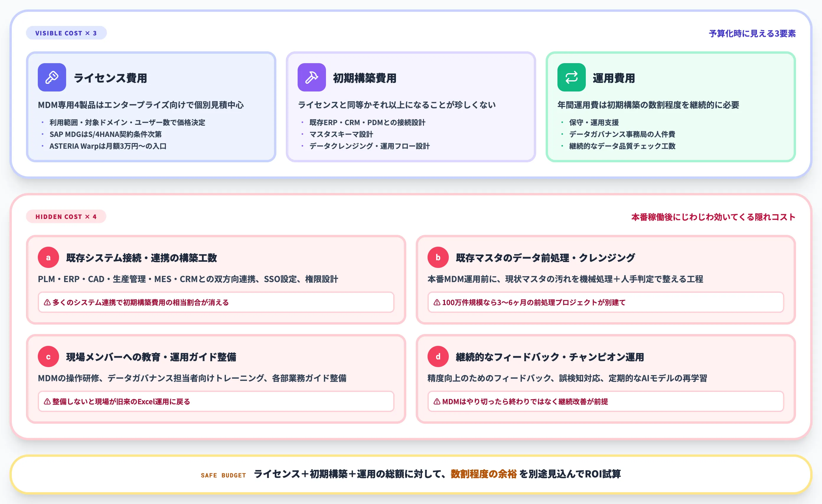Click line 本番MDM運用前に、現状マスタの汚れを

coord(565,279)
